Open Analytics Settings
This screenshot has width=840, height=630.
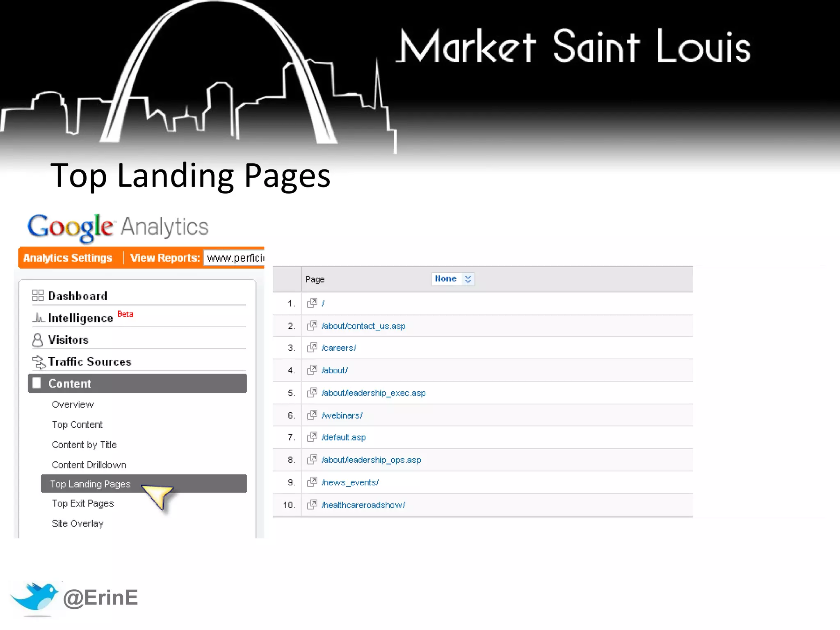pos(68,258)
